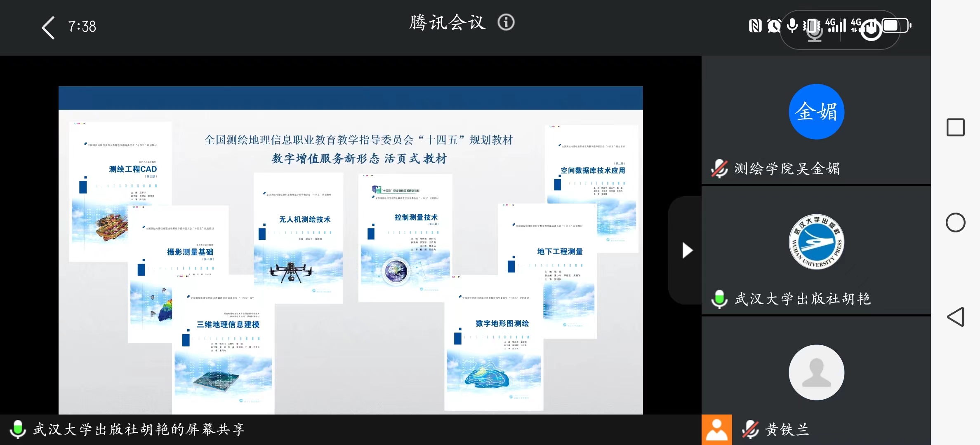980x445 pixels.
Task: Tap 吴金媚's muted microphone icon
Action: (x=719, y=169)
